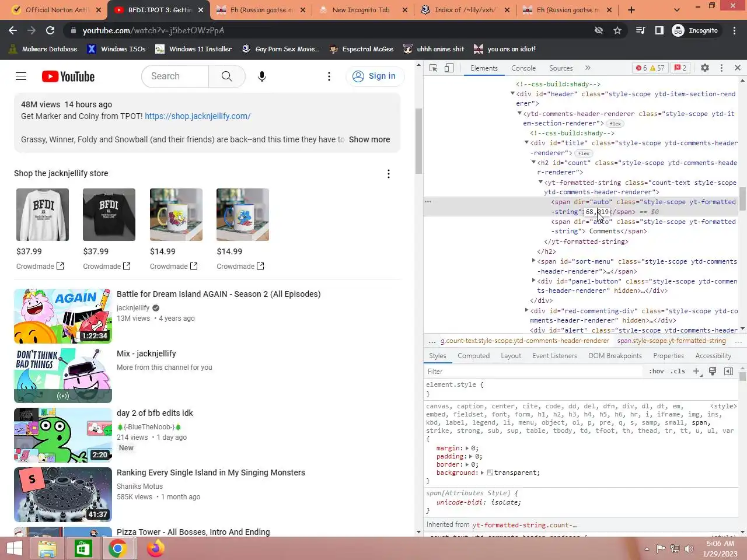Click the taskbar volume icon

(x=689, y=548)
